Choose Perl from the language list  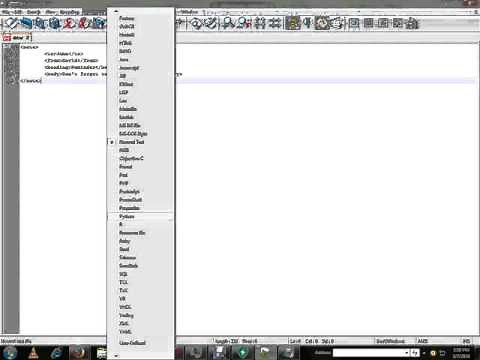(140, 175)
